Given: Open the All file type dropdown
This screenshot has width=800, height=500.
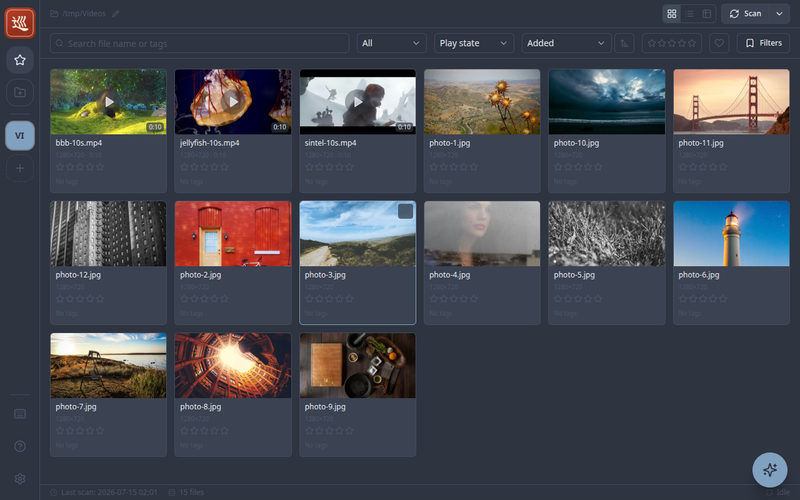Looking at the screenshot, I should [x=391, y=43].
